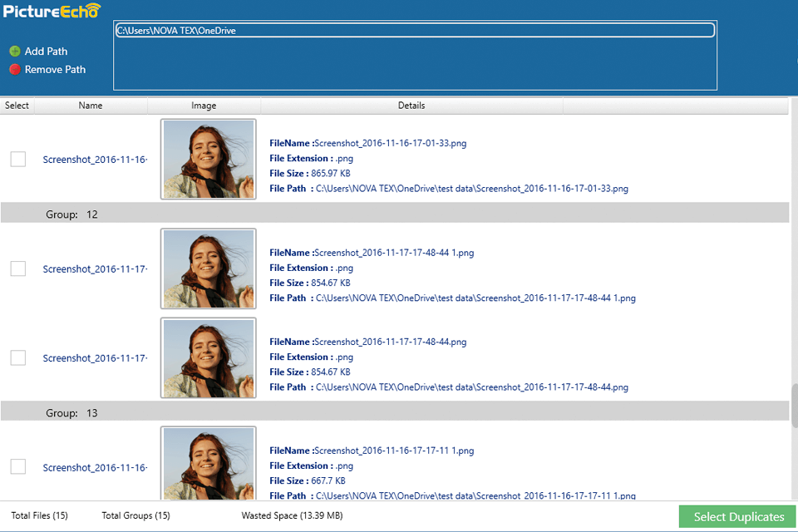The width and height of the screenshot is (798, 532).
Task: Click the green Add Path plus icon
Action: (x=16, y=51)
